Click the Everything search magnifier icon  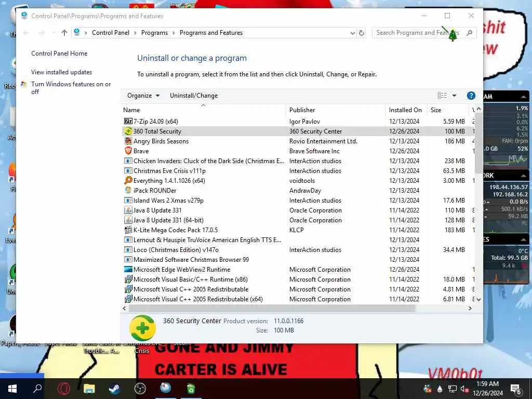pyautogui.click(x=128, y=180)
